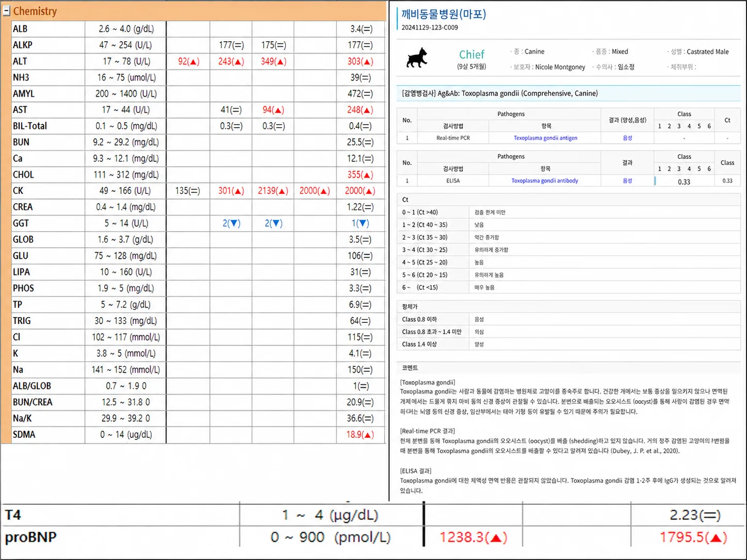Click the SDMA value 18.9 flagged high
The height and width of the screenshot is (560, 747).
[360, 435]
